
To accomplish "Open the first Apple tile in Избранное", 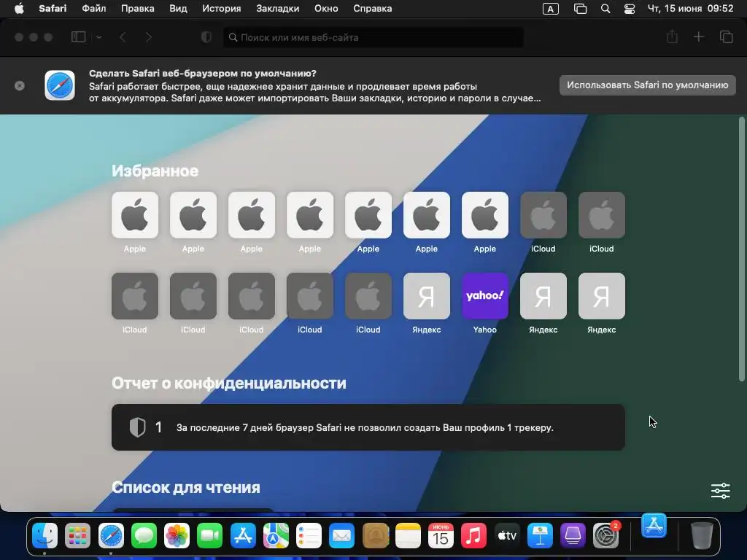I will [x=135, y=215].
